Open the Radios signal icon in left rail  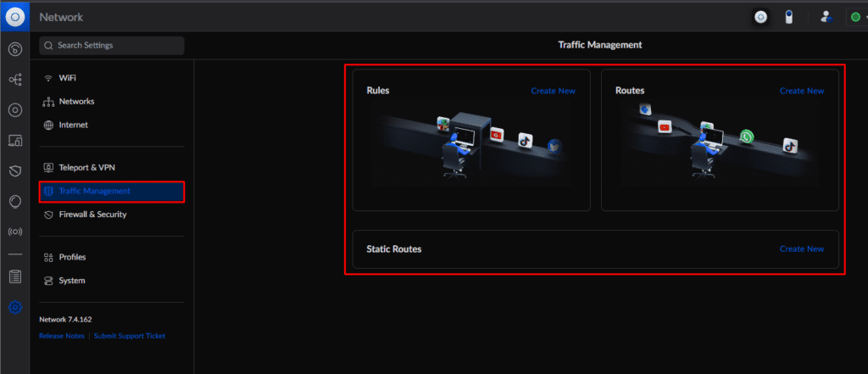[15, 232]
